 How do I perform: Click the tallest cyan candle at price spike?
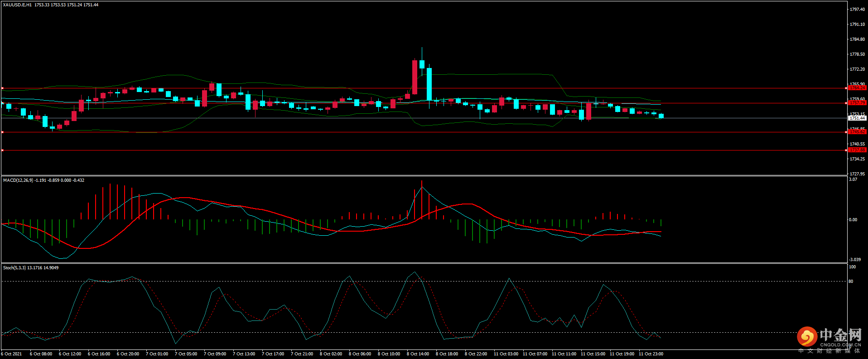click(429, 84)
